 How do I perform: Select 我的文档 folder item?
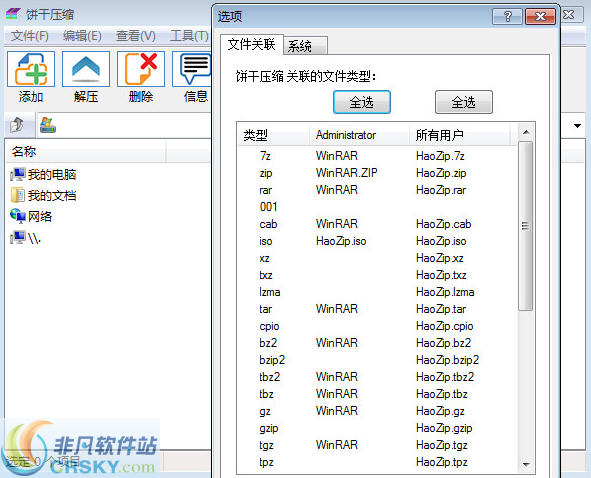click(x=43, y=195)
